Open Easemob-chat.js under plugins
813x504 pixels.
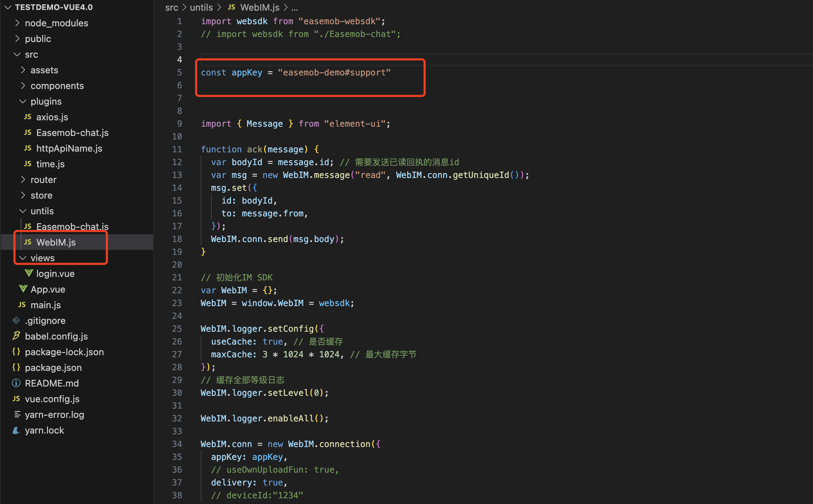click(72, 133)
